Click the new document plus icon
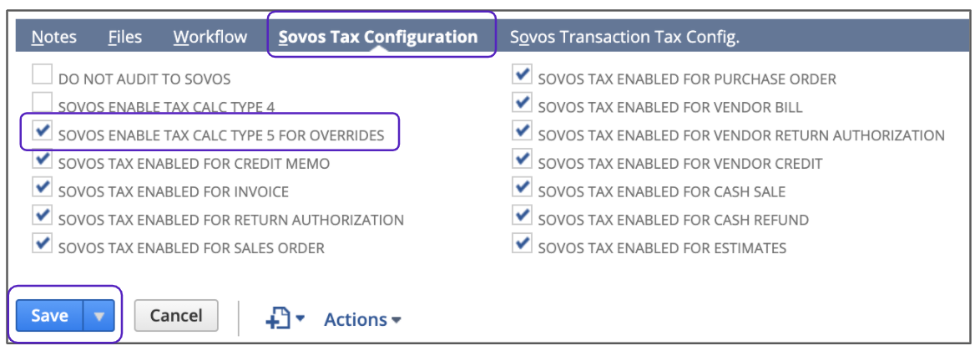The width and height of the screenshot is (980, 356). 280,318
